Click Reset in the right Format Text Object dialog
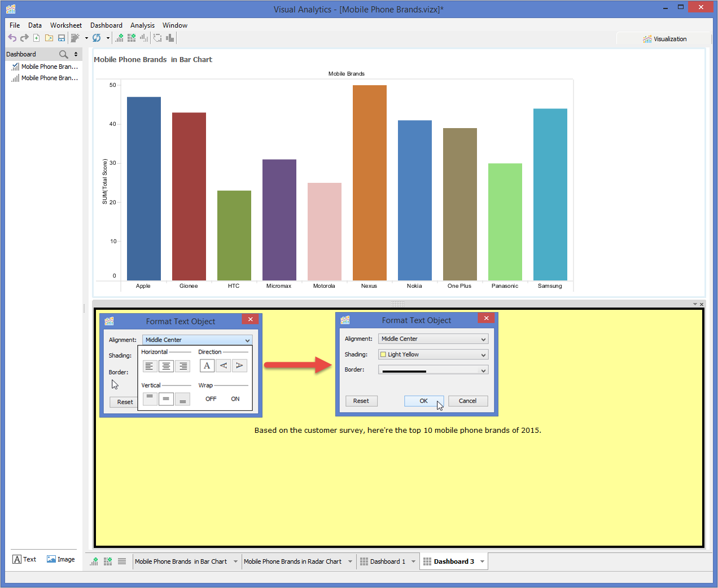Screen dimensions: 718x588 tap(361, 401)
